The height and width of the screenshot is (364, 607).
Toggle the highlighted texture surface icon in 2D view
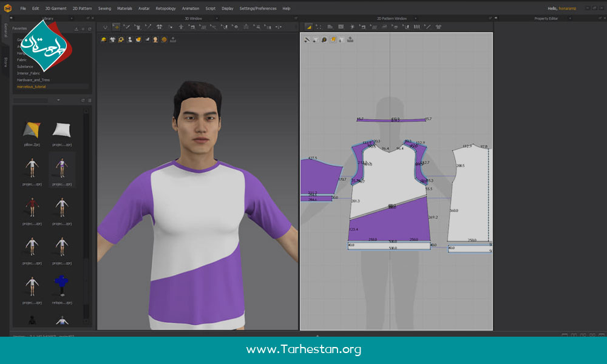(x=333, y=39)
